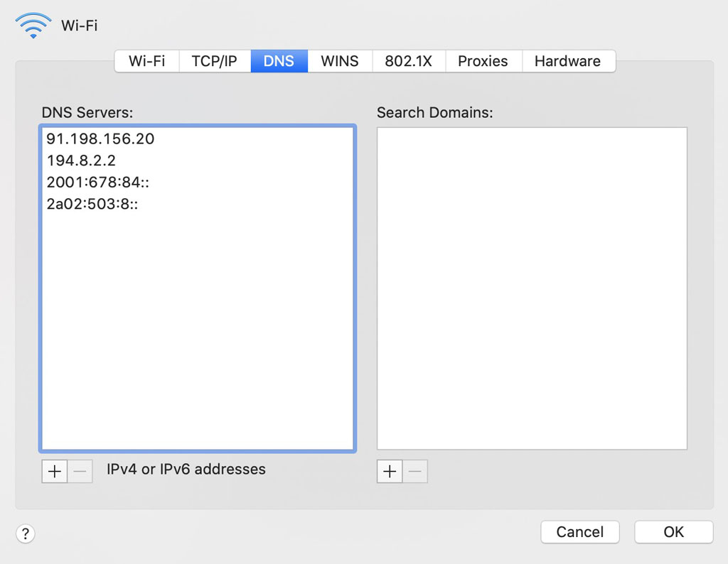Click the minus button under DNS Servers
The width and height of the screenshot is (728, 564).
pos(80,471)
